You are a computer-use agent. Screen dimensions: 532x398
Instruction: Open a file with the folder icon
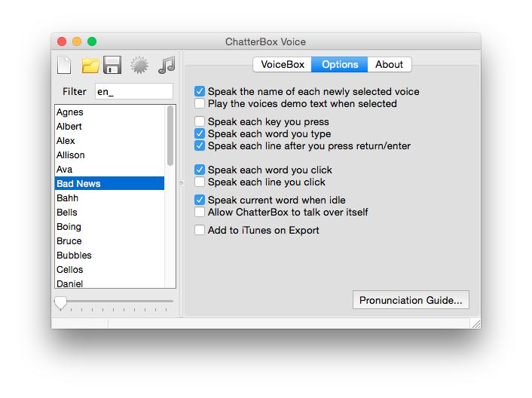[x=90, y=66]
